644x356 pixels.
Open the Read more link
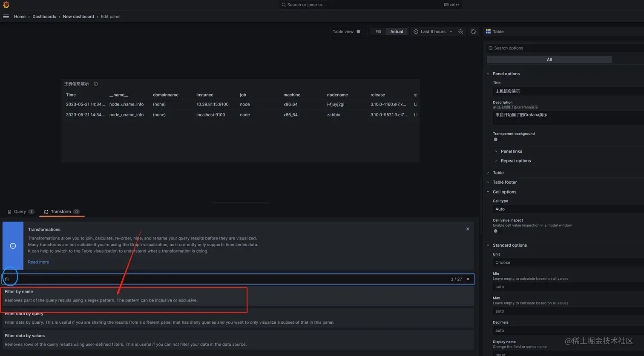[x=38, y=262]
